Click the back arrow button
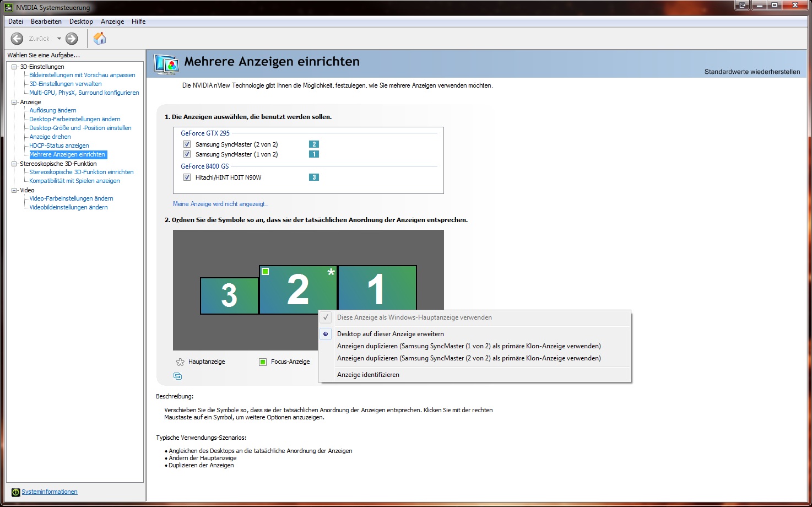Viewport: 812px width, 507px height. tap(17, 39)
